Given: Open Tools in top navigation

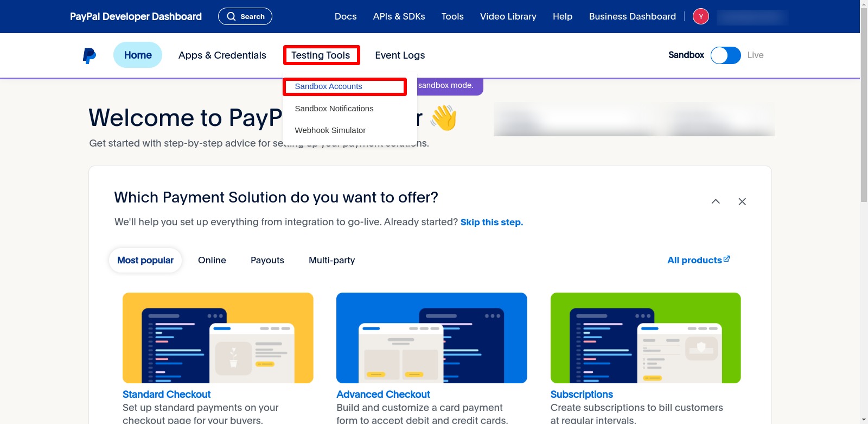Looking at the screenshot, I should tap(452, 16).
